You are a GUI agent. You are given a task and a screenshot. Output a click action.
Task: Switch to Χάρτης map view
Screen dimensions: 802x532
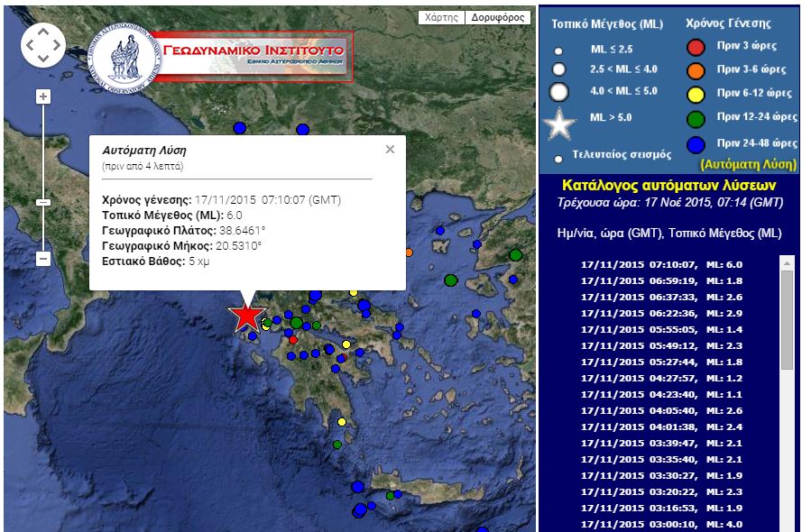442,17
